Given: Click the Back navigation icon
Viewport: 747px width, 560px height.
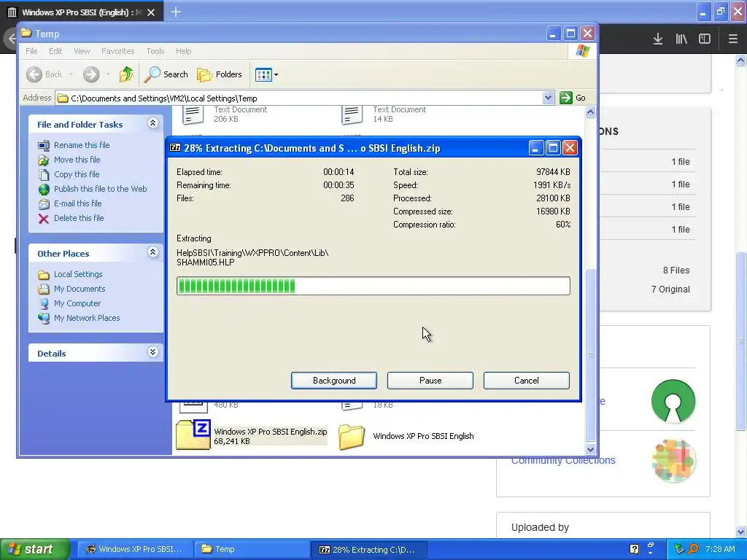Looking at the screenshot, I should click(34, 74).
